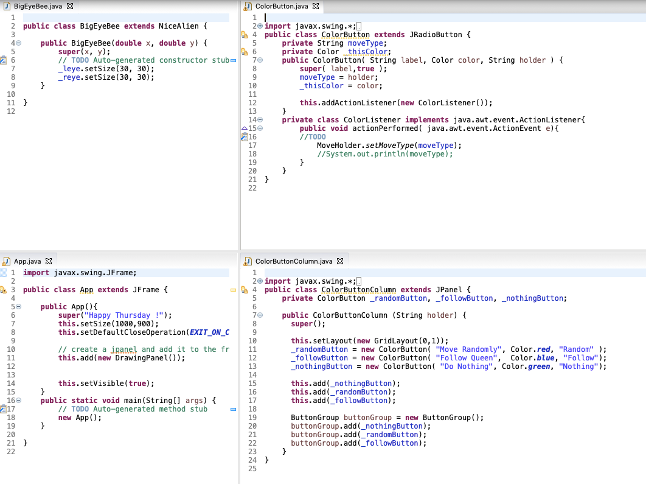The width and height of the screenshot is (646, 484).
Task: Click the 'MoveHolder.setMoveType(moveType);' line
Action: pos(389,145)
